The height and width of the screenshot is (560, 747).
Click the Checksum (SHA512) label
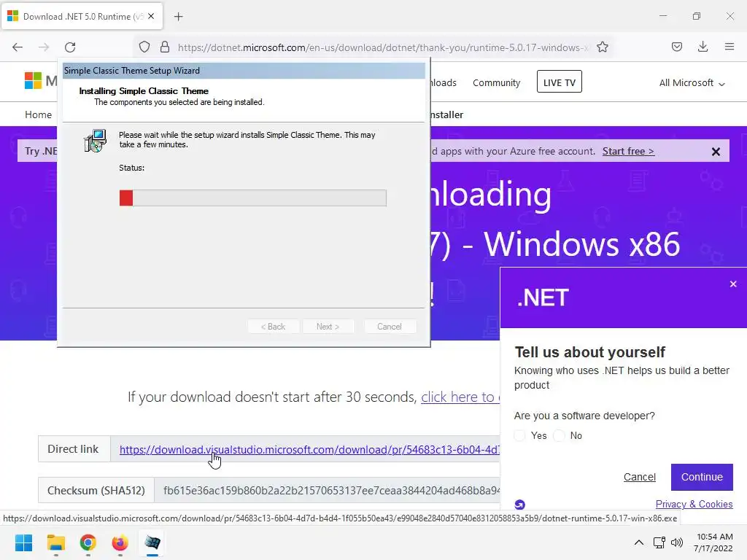pos(96,491)
